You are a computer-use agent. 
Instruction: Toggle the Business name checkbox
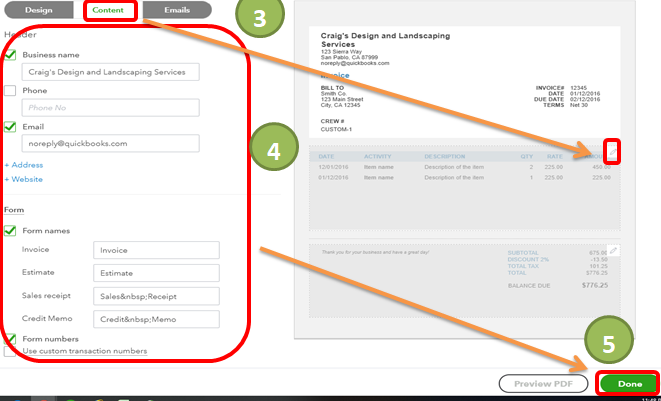coord(10,55)
